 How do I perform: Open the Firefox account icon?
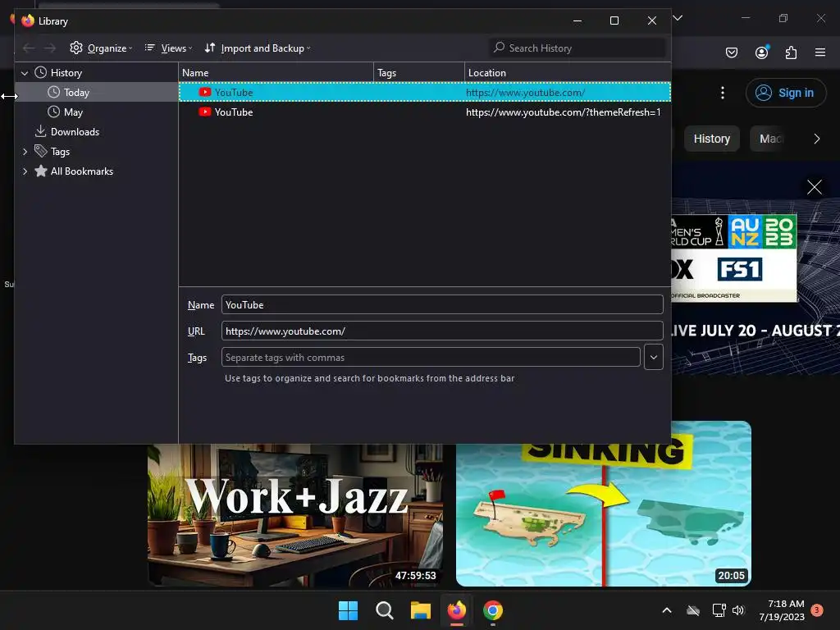pyautogui.click(x=761, y=52)
